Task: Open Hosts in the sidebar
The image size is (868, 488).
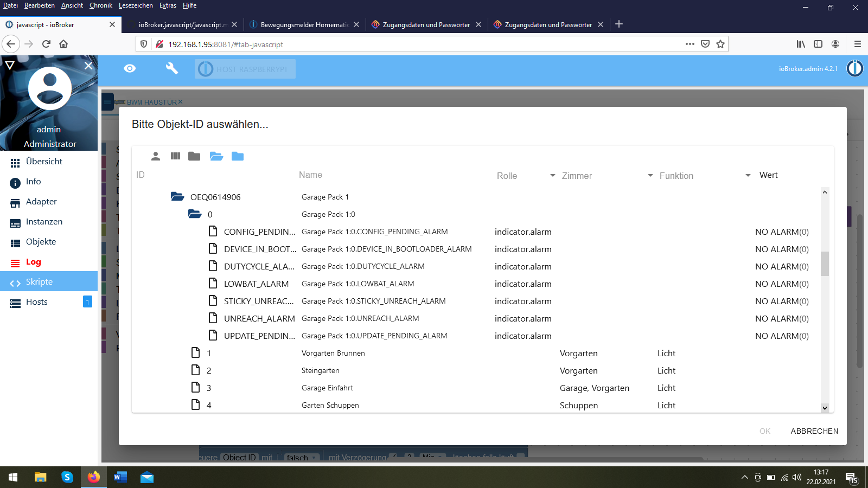Action: pyautogui.click(x=49, y=302)
